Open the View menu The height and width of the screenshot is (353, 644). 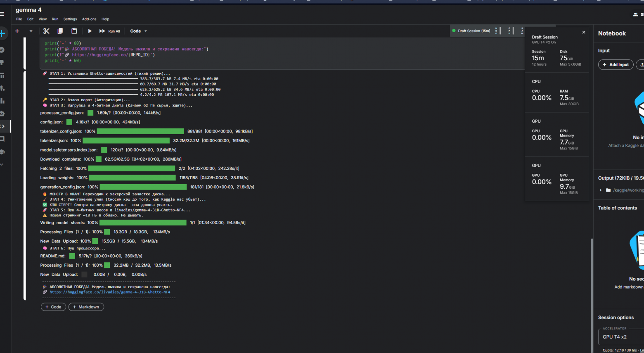click(43, 19)
